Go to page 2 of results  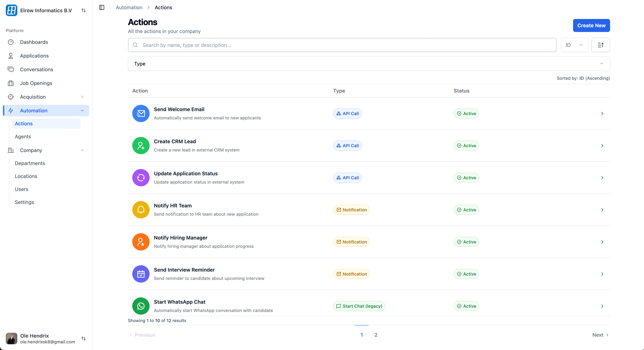[x=376, y=335]
